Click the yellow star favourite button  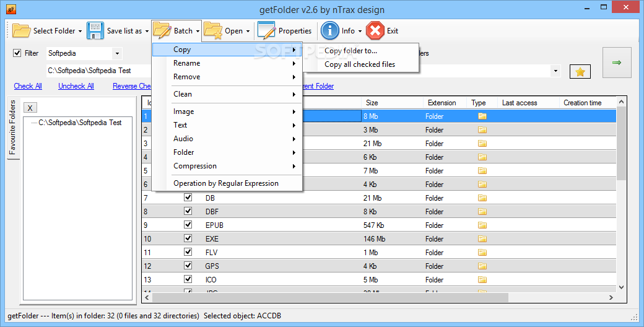click(x=580, y=72)
